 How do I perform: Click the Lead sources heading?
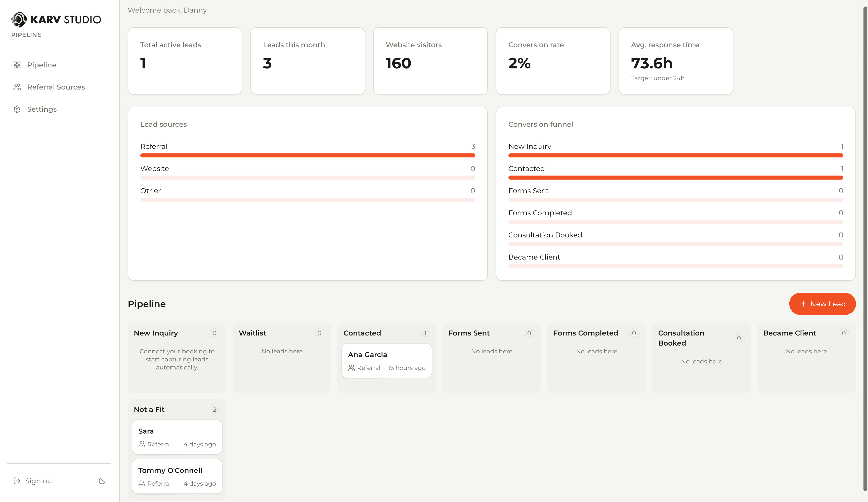pos(163,124)
